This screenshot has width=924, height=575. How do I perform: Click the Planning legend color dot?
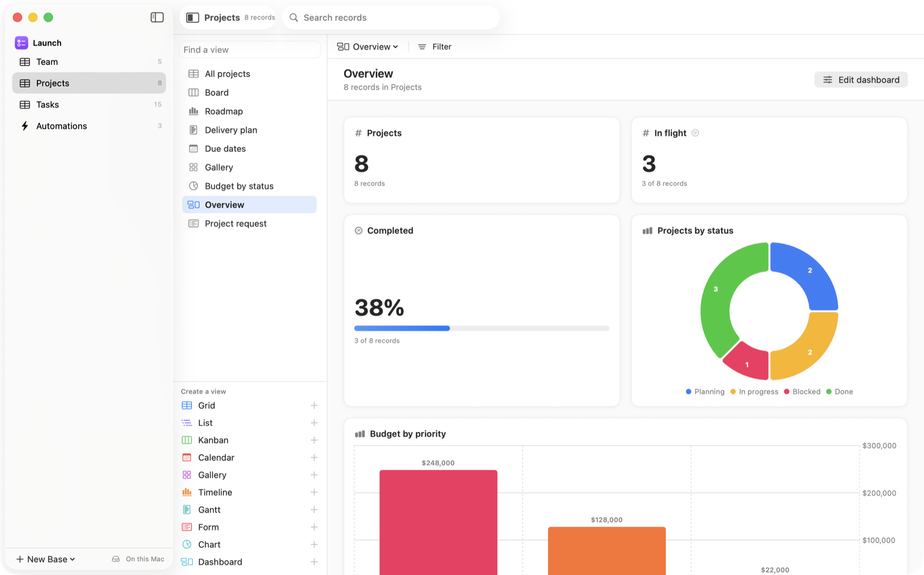688,391
